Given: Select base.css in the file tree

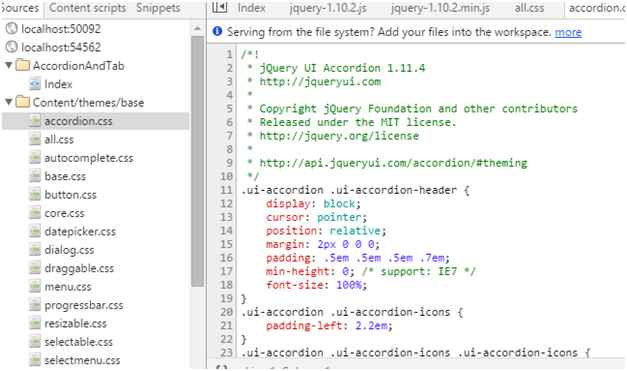Looking at the screenshot, I should pyautogui.click(x=65, y=176).
